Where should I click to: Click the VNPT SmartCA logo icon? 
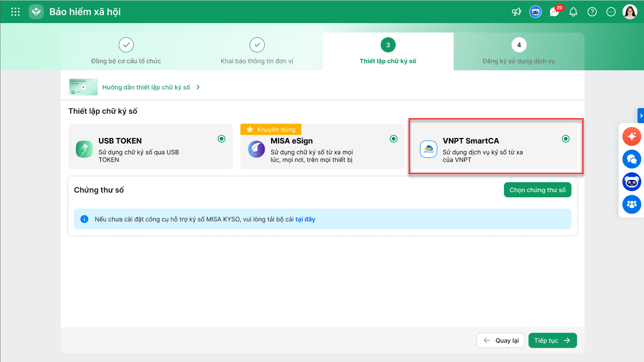click(428, 149)
